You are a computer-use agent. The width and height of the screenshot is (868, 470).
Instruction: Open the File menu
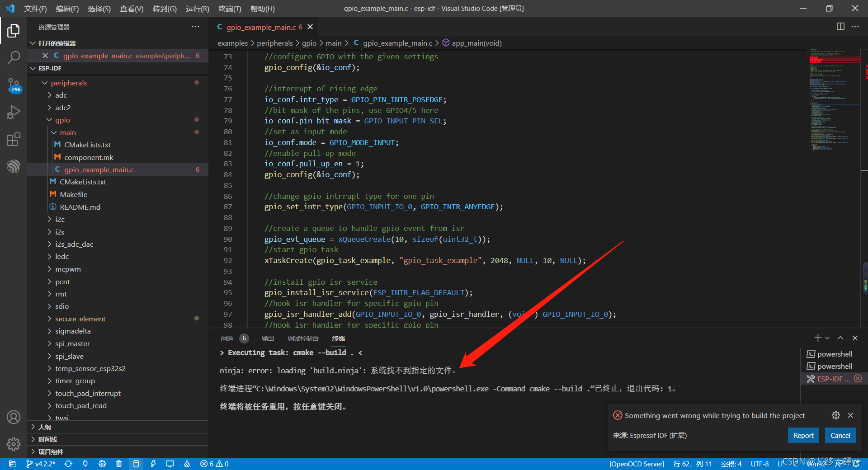pos(35,9)
